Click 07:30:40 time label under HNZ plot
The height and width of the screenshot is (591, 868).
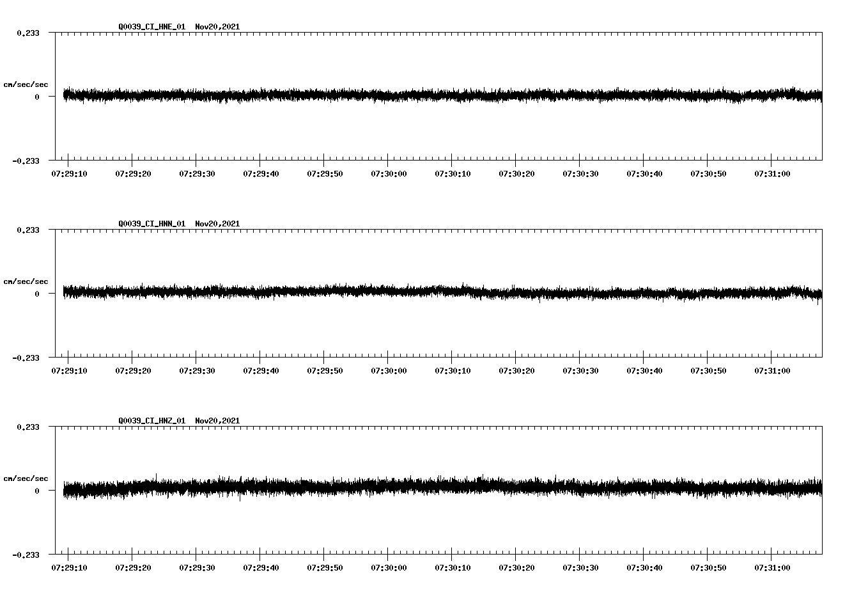click(644, 568)
